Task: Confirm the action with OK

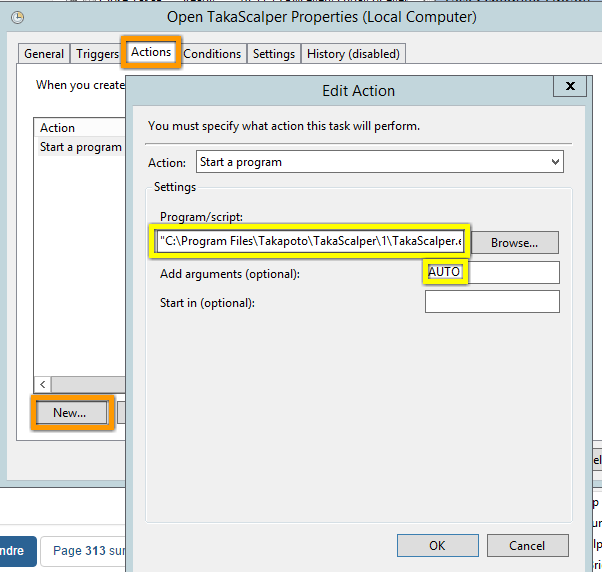Action: coord(437,546)
